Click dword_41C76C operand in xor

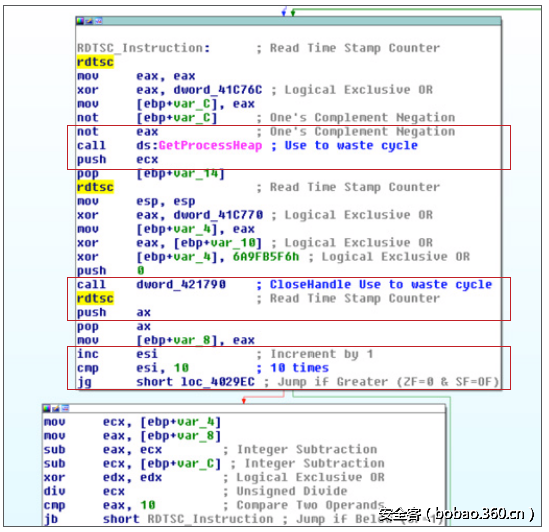tap(218, 90)
